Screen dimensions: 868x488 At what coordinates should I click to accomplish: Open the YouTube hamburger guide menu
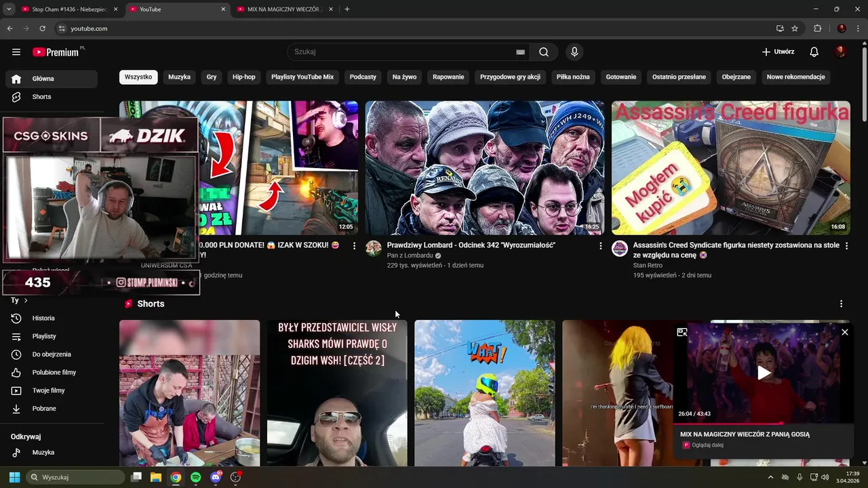[16, 52]
